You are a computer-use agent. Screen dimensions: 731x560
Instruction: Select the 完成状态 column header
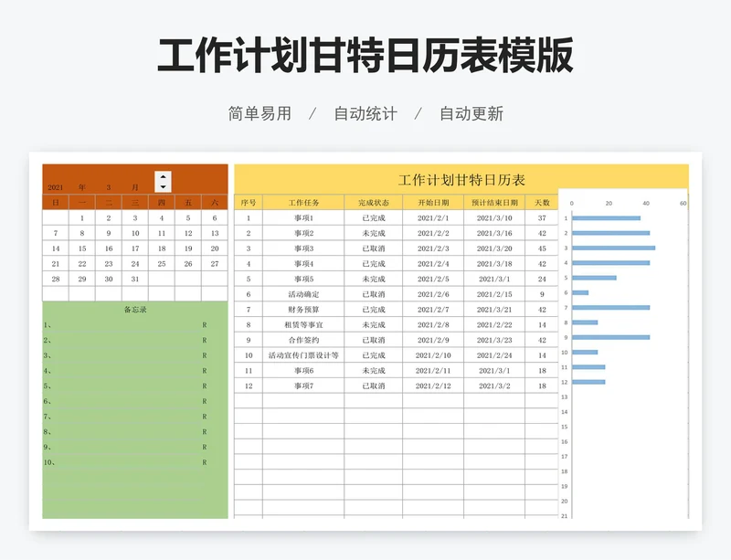pyautogui.click(x=373, y=203)
